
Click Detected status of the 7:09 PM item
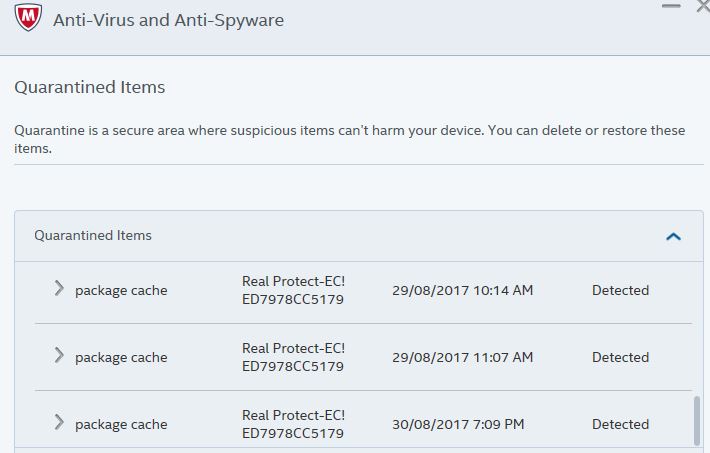[x=620, y=425]
